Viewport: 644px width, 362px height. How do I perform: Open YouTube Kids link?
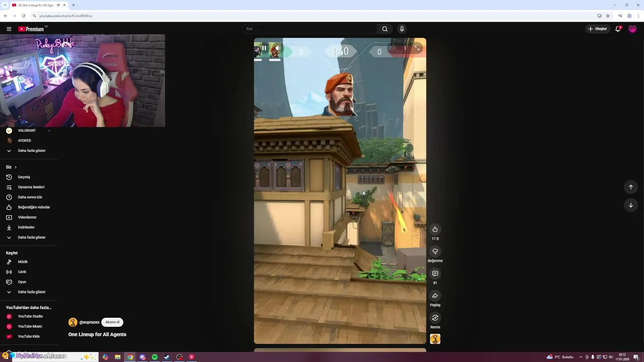29,336
